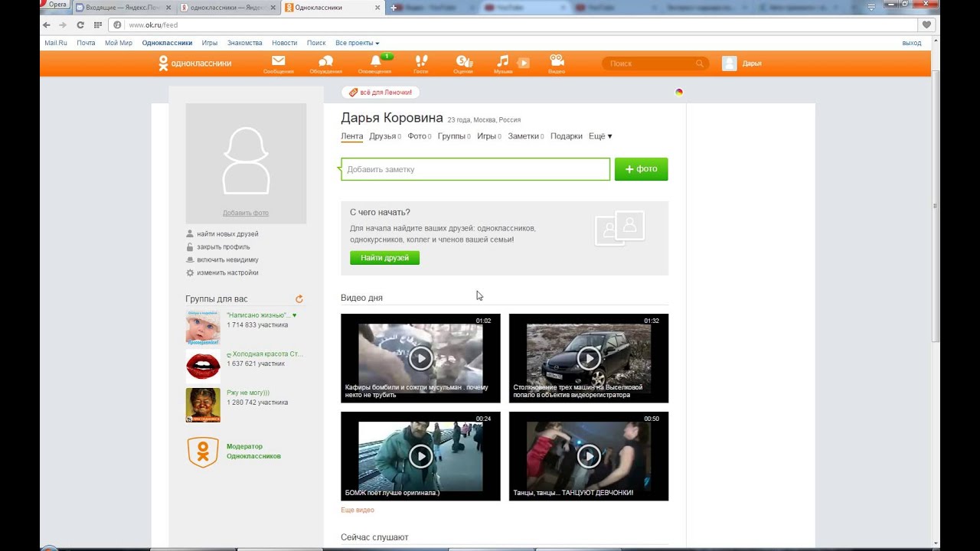Play video БОМЖ поёт
980x551 pixels.
[x=420, y=456]
